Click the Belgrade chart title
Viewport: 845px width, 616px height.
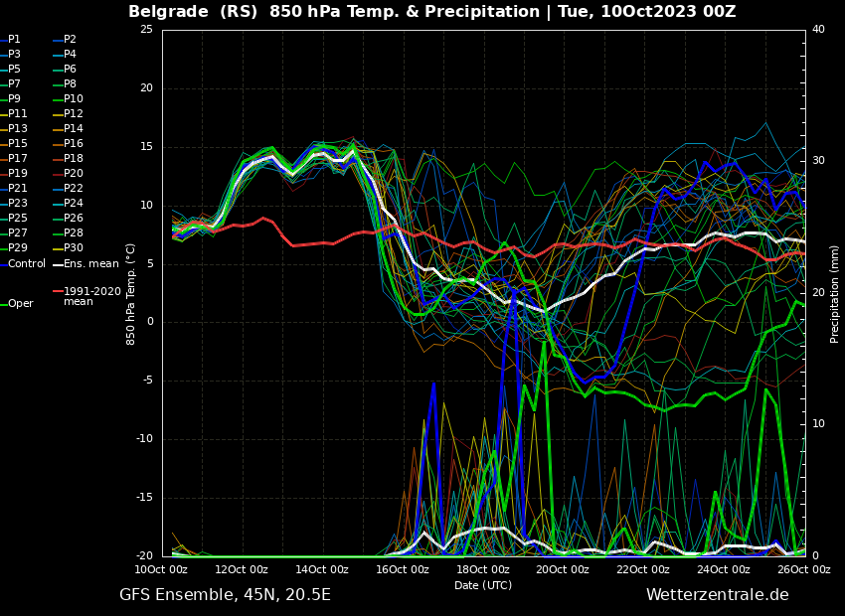point(431,12)
